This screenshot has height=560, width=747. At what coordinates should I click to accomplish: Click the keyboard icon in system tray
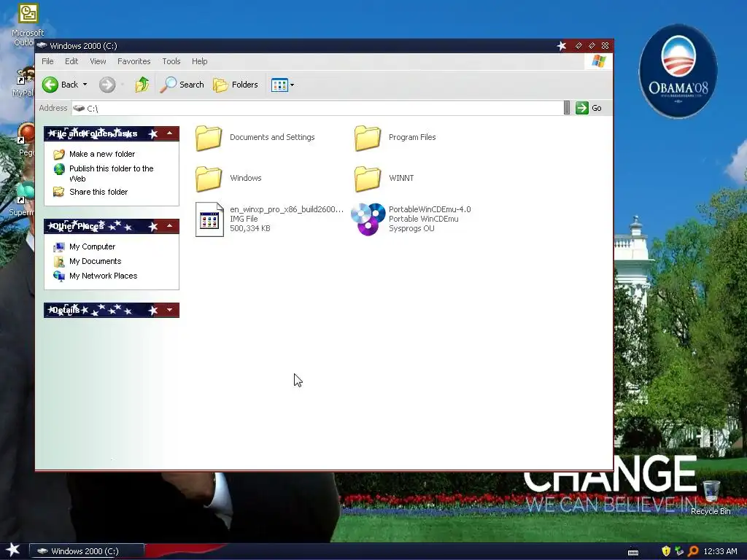pyautogui.click(x=633, y=553)
